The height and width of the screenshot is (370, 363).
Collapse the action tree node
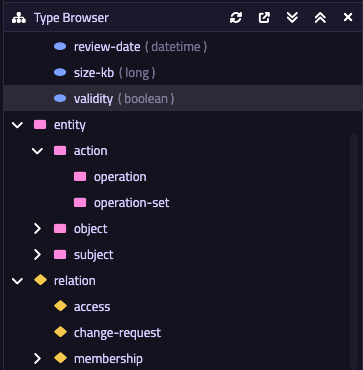[37, 151]
